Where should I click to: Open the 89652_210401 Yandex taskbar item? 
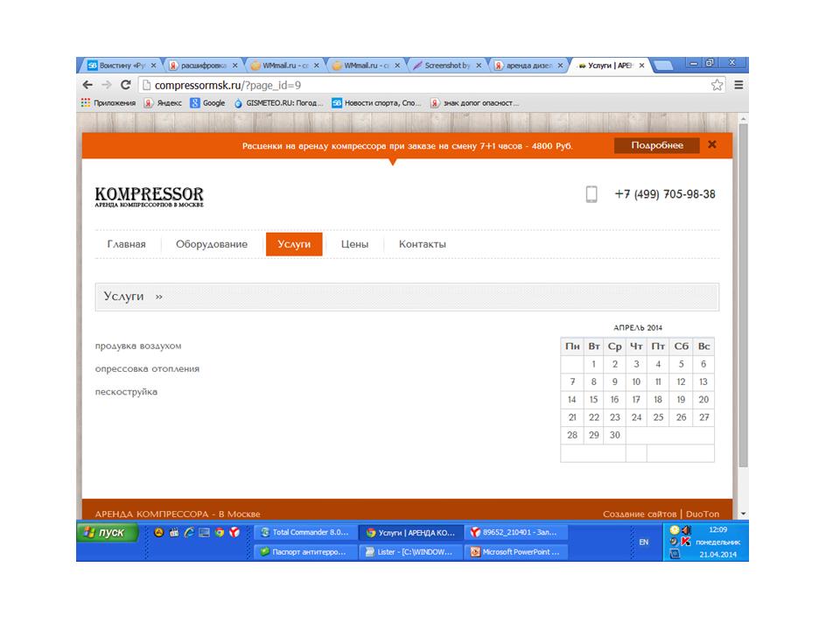(516, 533)
